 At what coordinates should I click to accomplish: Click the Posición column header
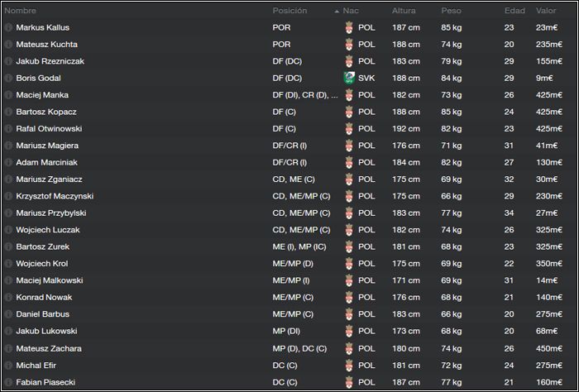pyautogui.click(x=289, y=11)
